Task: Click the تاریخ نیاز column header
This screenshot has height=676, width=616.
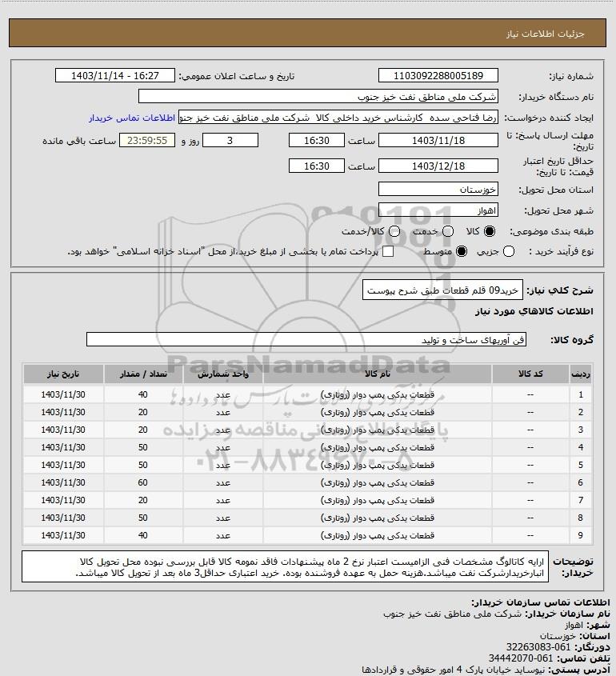Action: [x=63, y=374]
